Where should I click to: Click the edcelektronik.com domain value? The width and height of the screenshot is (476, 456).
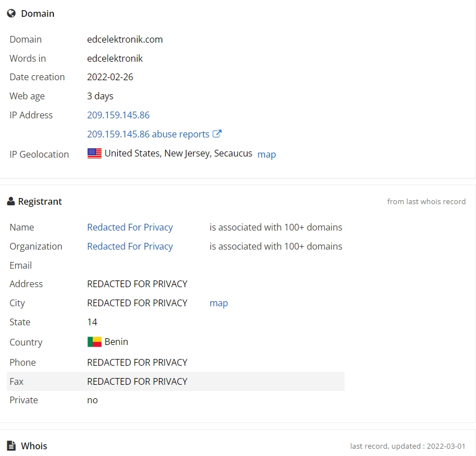(x=125, y=39)
